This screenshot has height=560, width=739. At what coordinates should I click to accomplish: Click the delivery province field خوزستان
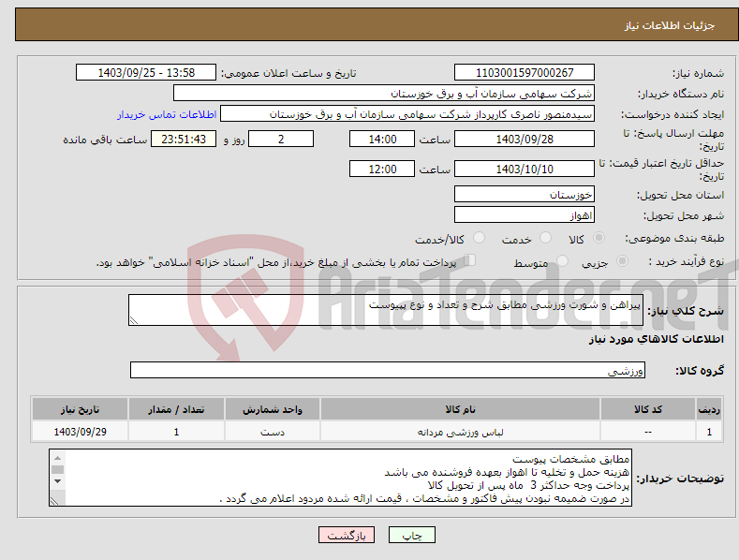[525, 194]
